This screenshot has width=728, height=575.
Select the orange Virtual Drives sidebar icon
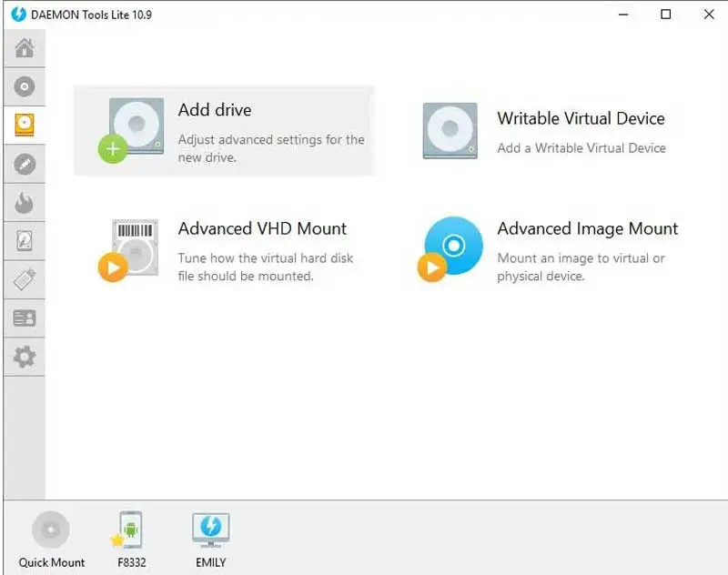pyautogui.click(x=25, y=126)
